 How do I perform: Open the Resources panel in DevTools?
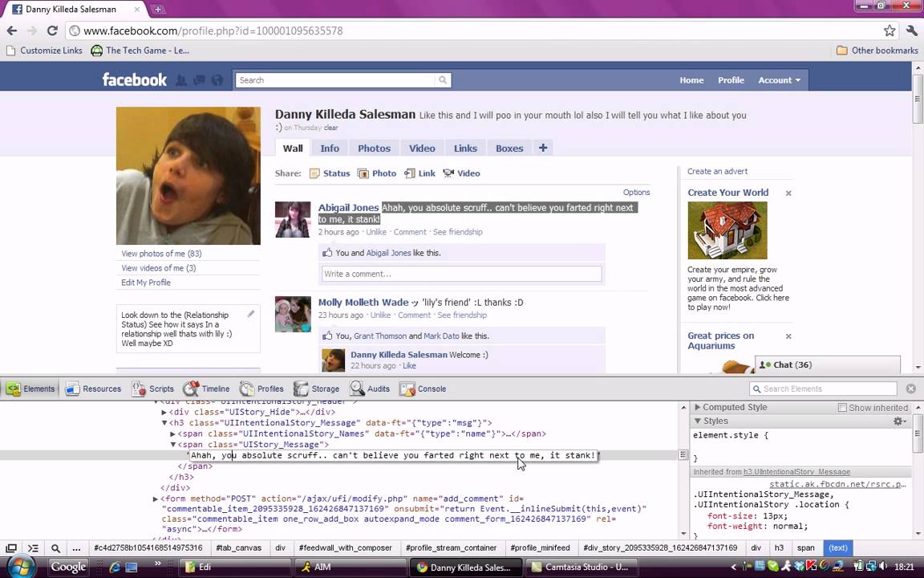coord(92,389)
